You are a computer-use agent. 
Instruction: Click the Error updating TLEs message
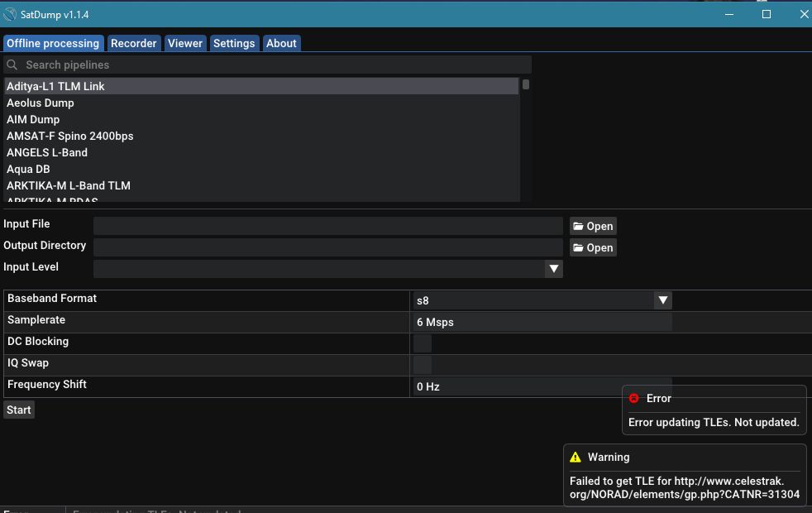tap(714, 422)
